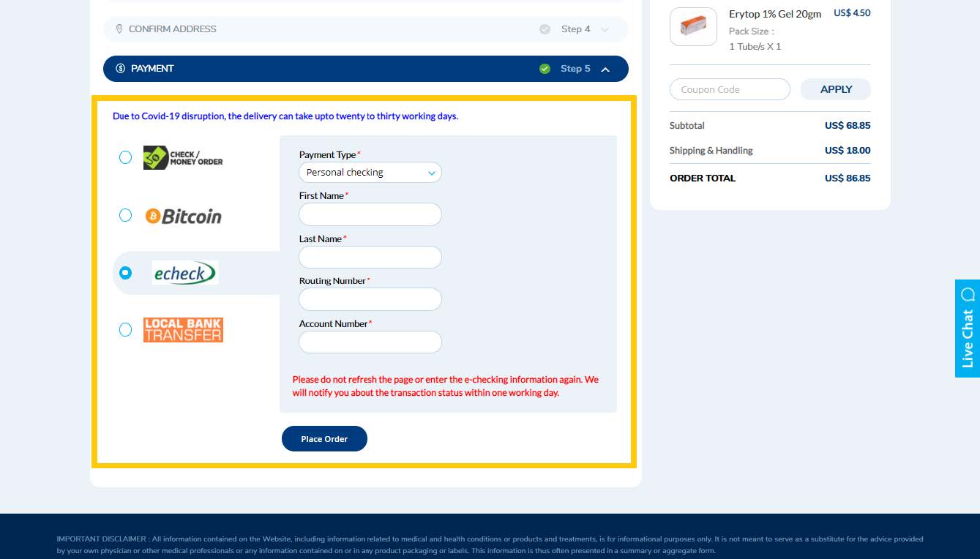Screen dimensions: 980x559
Task: Collapse the Payment Step 5 chevron
Action: click(x=605, y=69)
